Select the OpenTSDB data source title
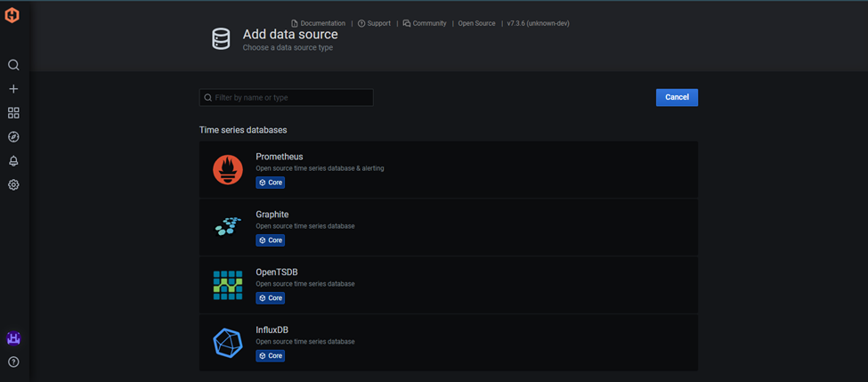The width and height of the screenshot is (868, 382). click(277, 272)
